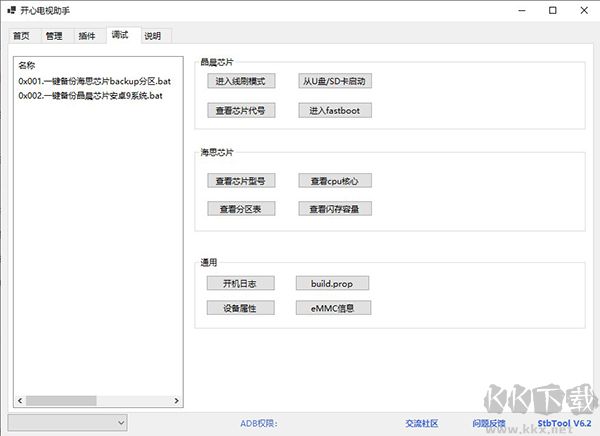Open the 问题反馈 link

click(489, 423)
